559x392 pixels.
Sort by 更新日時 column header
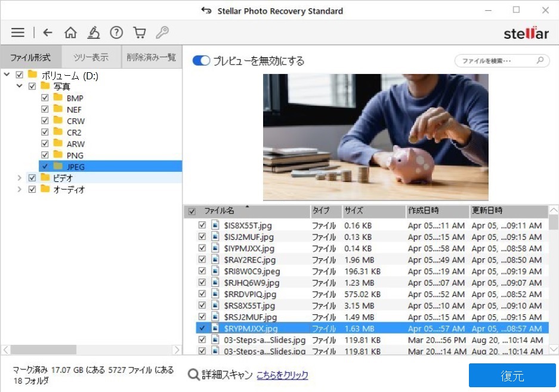tap(509, 211)
